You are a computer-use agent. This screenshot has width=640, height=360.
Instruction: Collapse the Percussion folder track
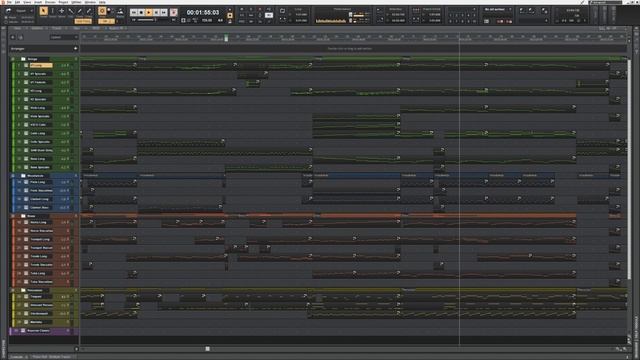(x=13, y=290)
